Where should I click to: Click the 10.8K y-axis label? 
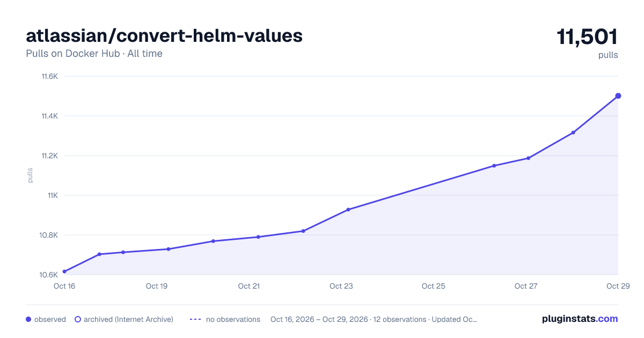[x=50, y=235]
